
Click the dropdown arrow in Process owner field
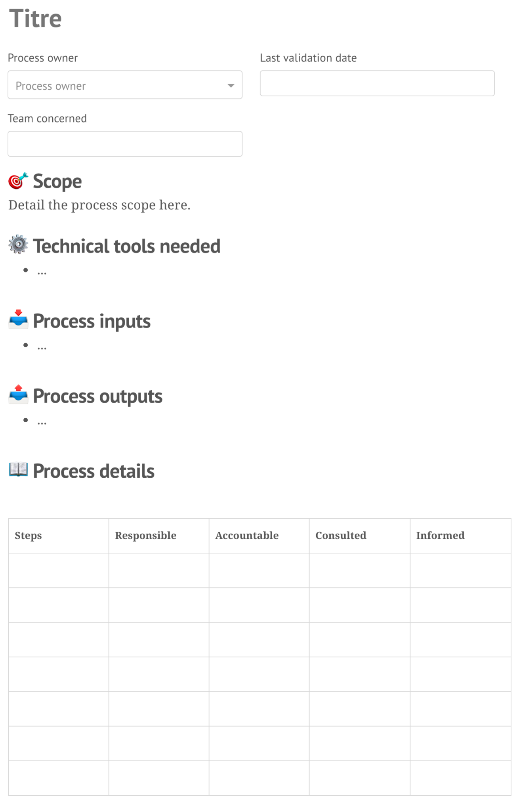pyautogui.click(x=232, y=85)
